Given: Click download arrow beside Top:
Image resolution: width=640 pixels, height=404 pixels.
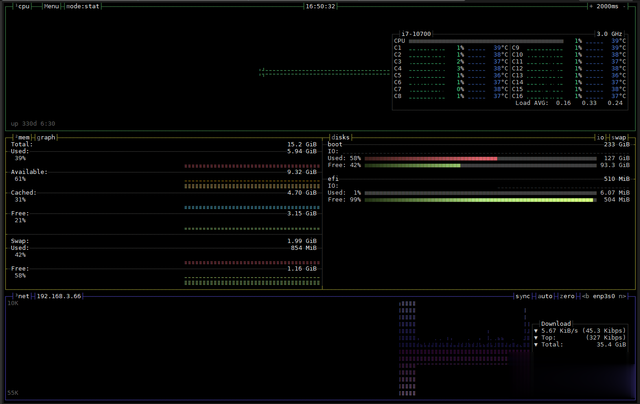Looking at the screenshot, I should [536, 338].
